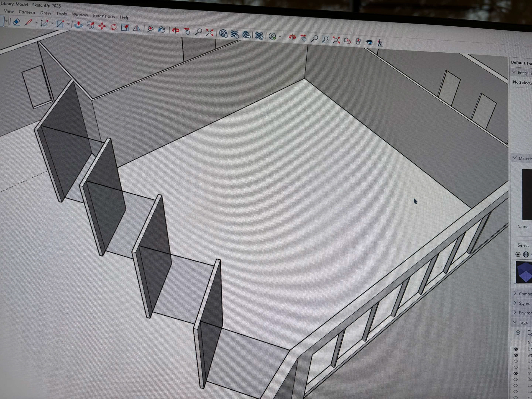The image size is (532, 399).
Task: Activate the Walk tool
Action: click(x=380, y=43)
